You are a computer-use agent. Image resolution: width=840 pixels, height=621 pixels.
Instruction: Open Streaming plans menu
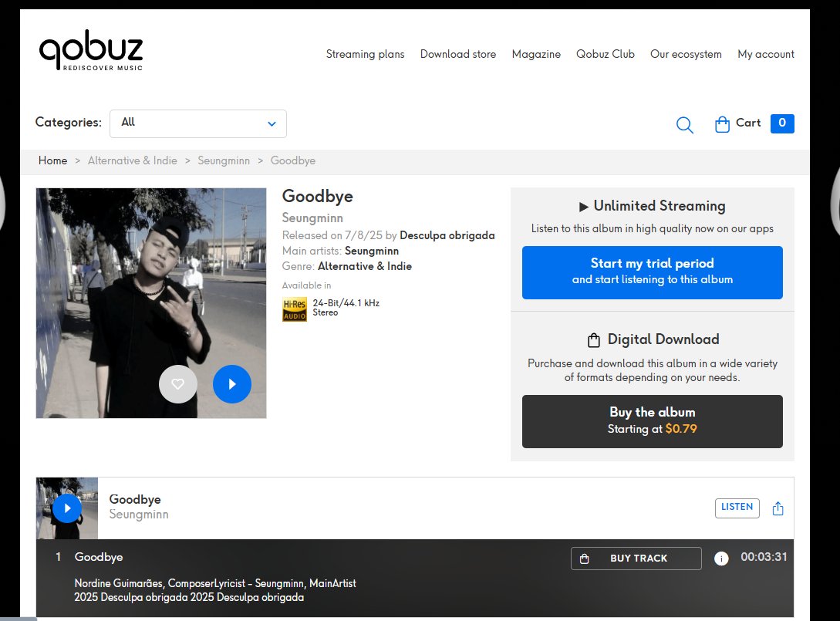click(x=365, y=54)
